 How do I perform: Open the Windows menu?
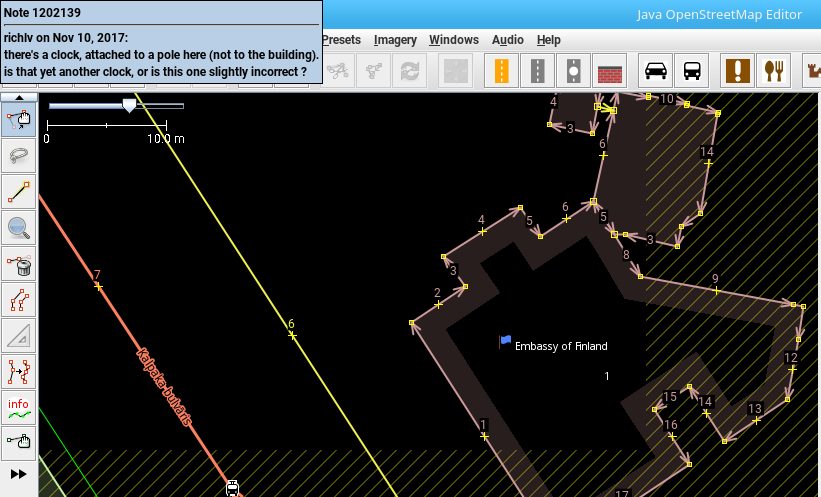(454, 40)
